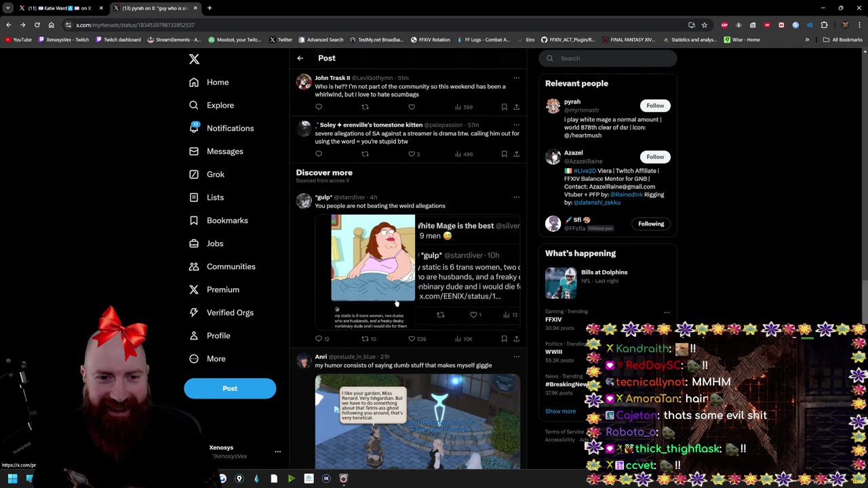
Task: Share the *gulp* post
Action: pos(516,339)
